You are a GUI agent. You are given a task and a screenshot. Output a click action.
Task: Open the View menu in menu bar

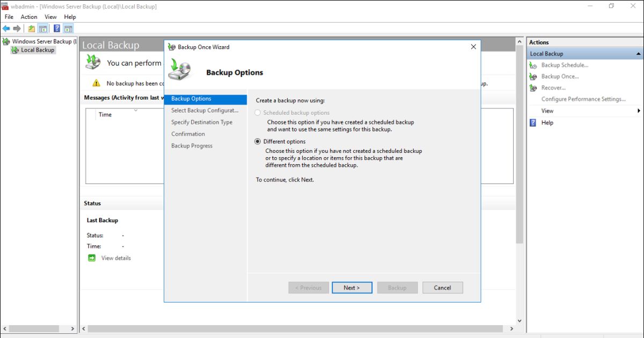click(x=50, y=17)
